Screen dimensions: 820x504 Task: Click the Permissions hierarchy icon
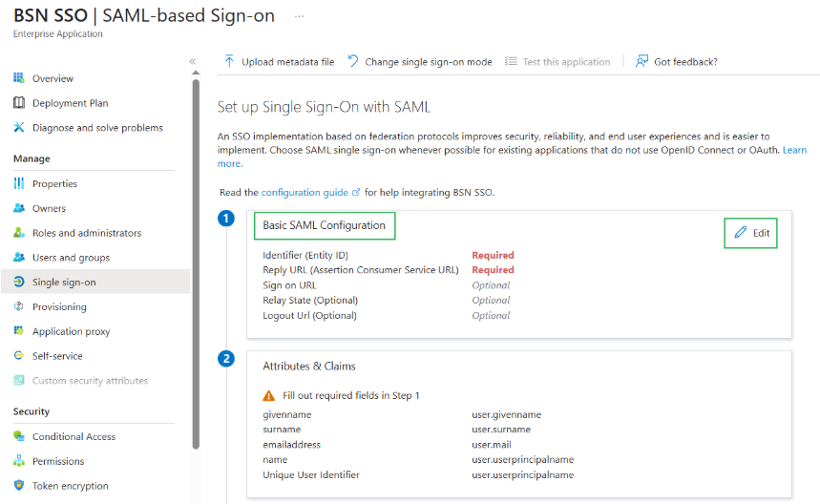[x=19, y=460]
